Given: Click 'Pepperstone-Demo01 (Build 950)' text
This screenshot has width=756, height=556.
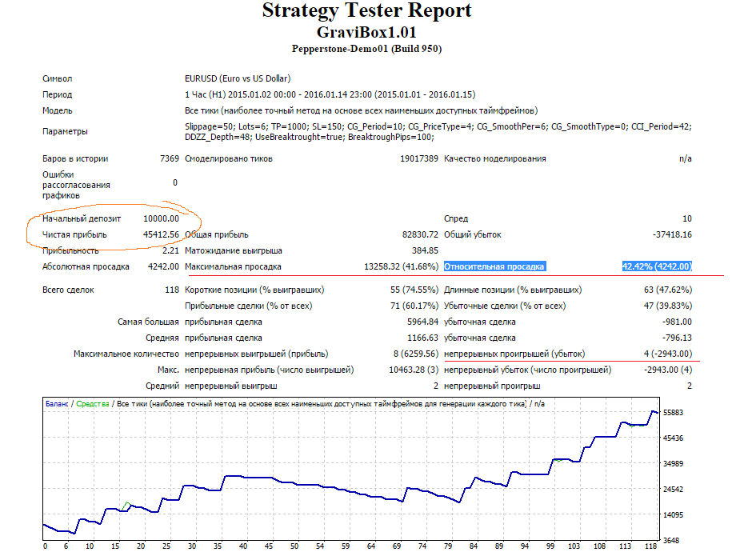Looking at the screenshot, I should [366, 49].
